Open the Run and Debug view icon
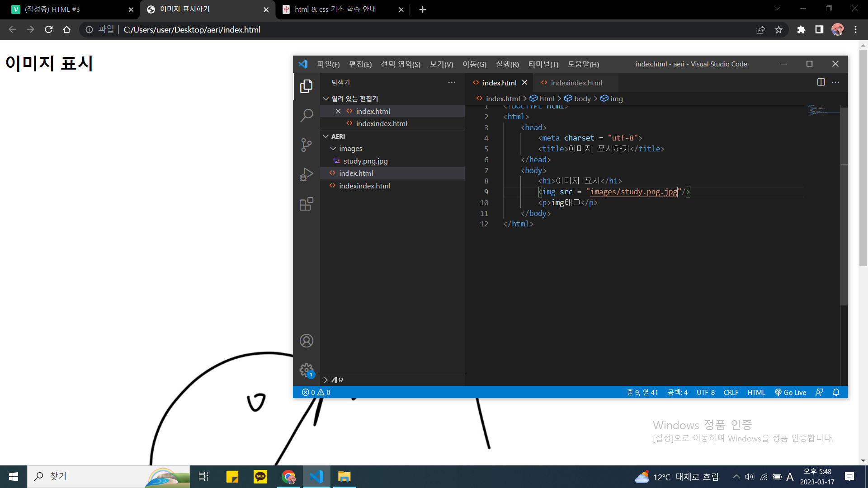Viewport: 868px width, 488px height. tap(307, 174)
